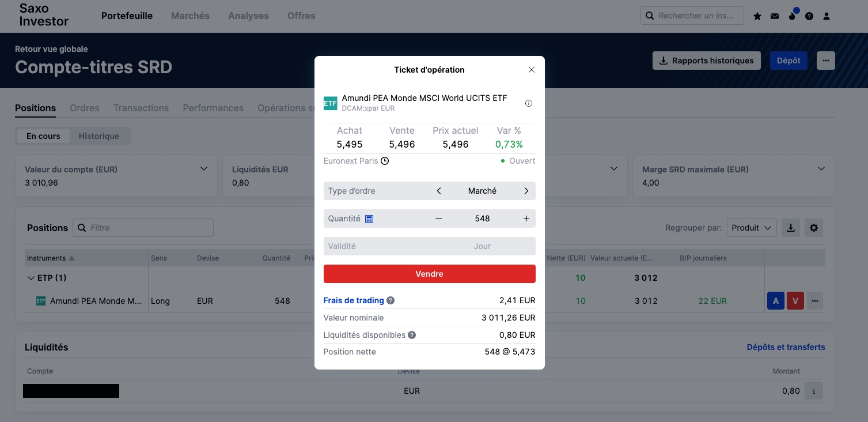The image size is (868, 422).
Task: Open the Dépôts et transferts link
Action: coord(786,347)
